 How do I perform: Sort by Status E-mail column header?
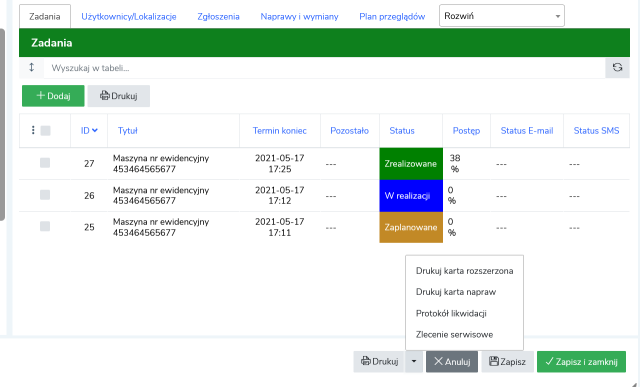coord(527,131)
